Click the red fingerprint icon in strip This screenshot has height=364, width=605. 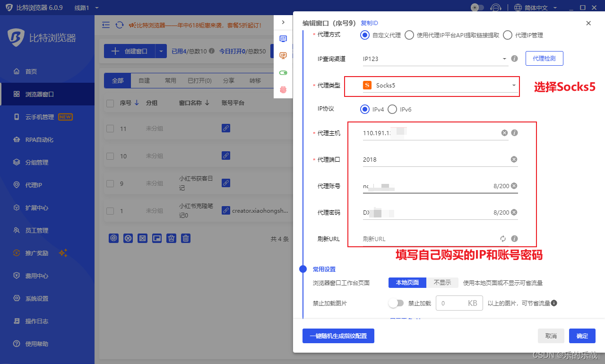[283, 90]
